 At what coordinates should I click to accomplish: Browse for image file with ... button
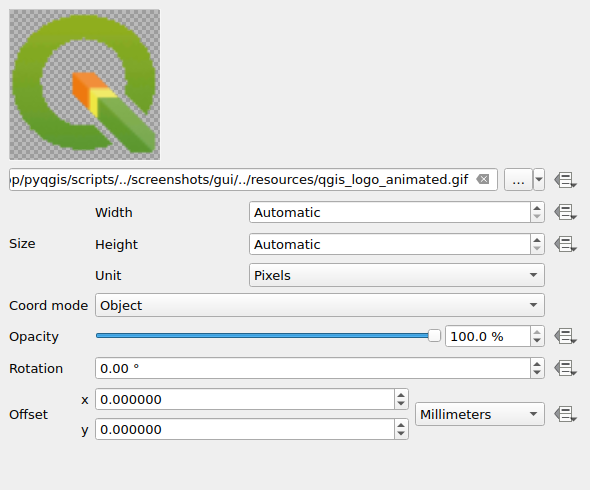click(x=518, y=180)
